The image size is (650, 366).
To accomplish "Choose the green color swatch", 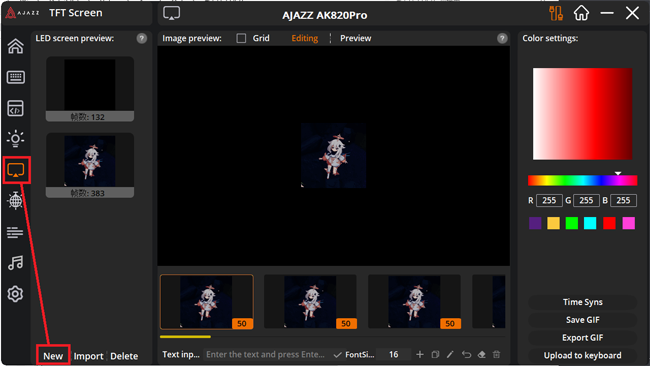I will pyautogui.click(x=572, y=223).
